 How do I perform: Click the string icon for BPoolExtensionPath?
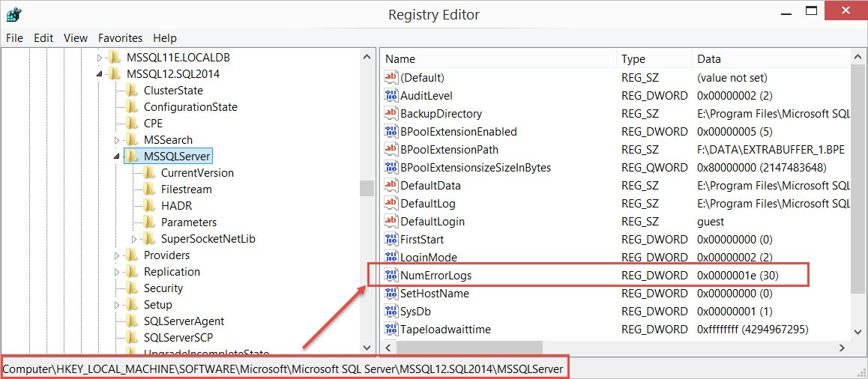(x=391, y=149)
